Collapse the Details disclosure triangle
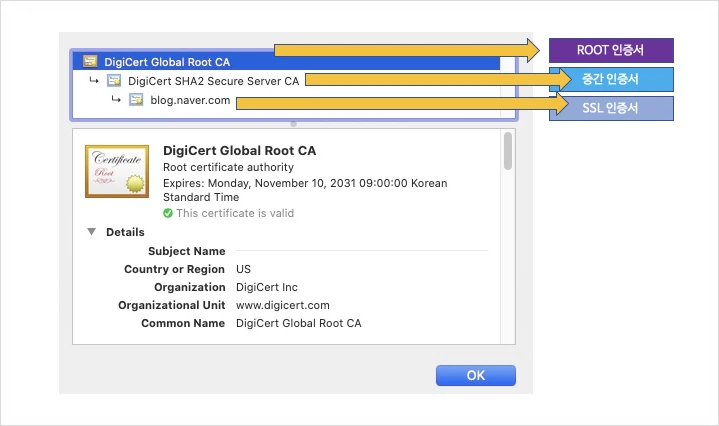Image resolution: width=719 pixels, height=426 pixels. (92, 232)
